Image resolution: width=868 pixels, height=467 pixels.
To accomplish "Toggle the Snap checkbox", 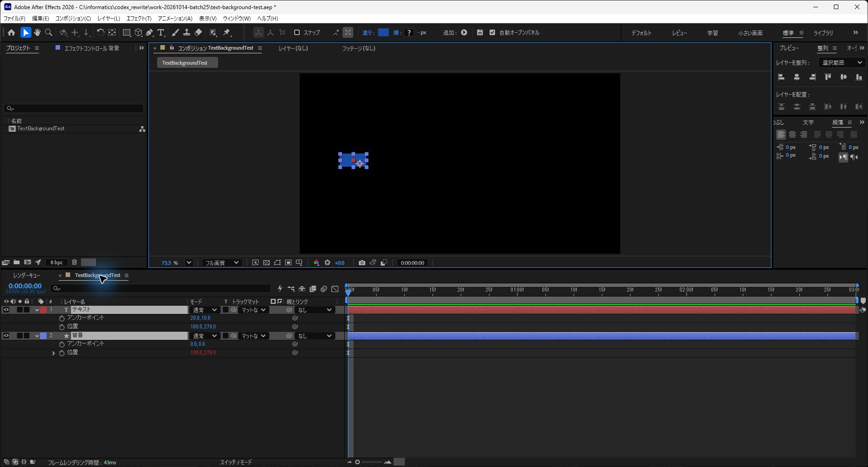I will click(297, 32).
